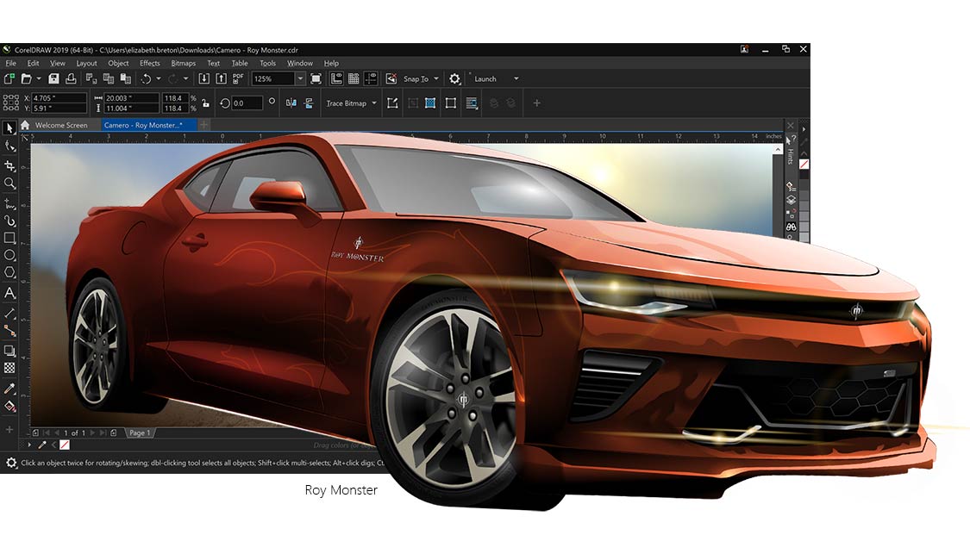Open the zoom level dropdown
This screenshot has height=560, width=970.
(x=300, y=79)
